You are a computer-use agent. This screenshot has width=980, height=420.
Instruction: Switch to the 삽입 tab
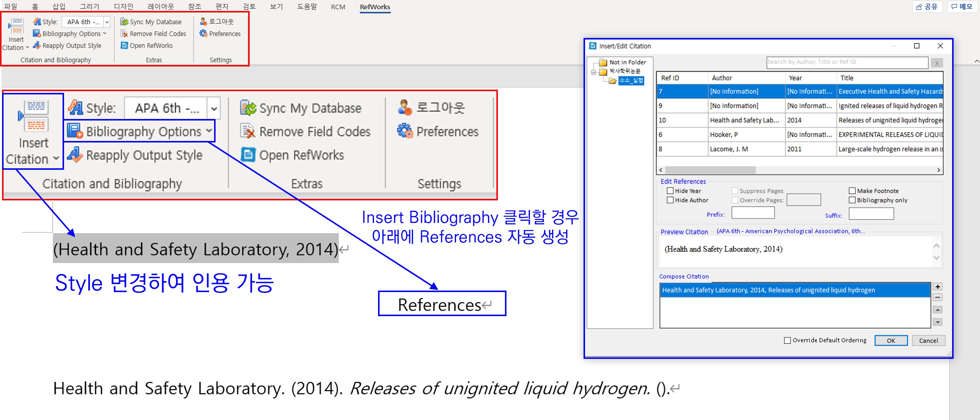click(x=59, y=7)
